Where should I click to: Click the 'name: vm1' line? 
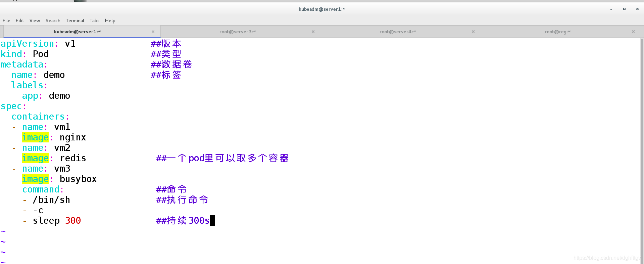click(x=46, y=127)
